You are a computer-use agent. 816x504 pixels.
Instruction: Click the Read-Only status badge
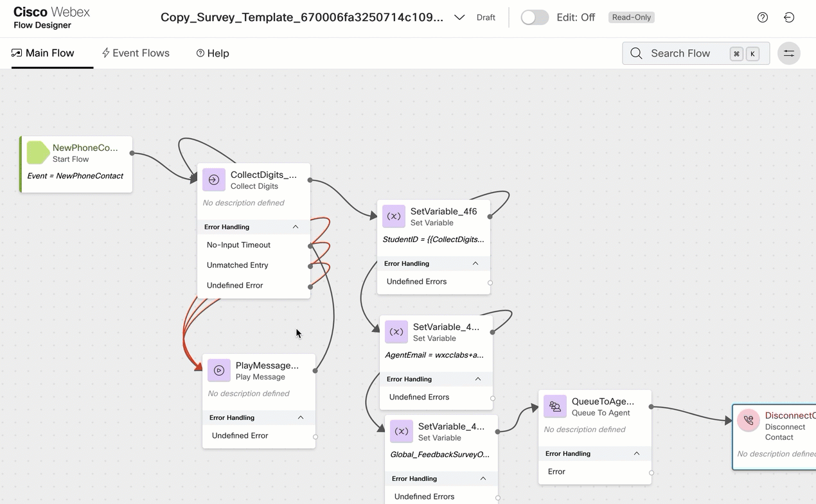click(631, 17)
